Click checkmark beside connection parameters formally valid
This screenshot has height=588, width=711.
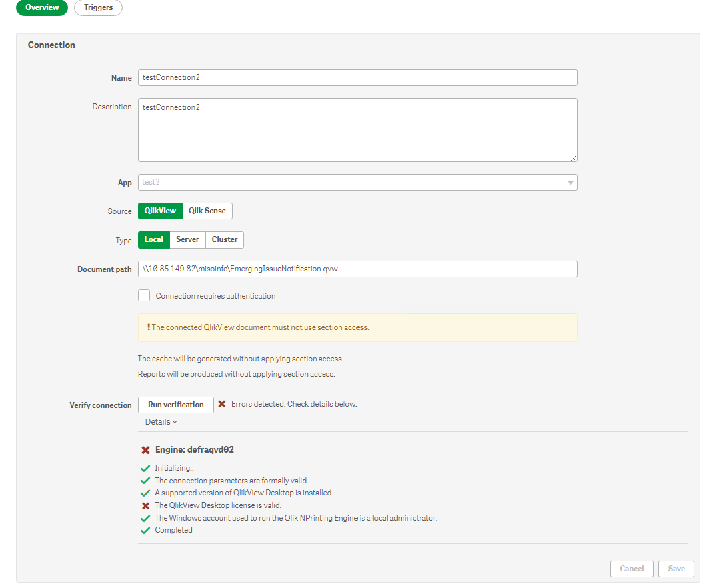pyautogui.click(x=145, y=481)
